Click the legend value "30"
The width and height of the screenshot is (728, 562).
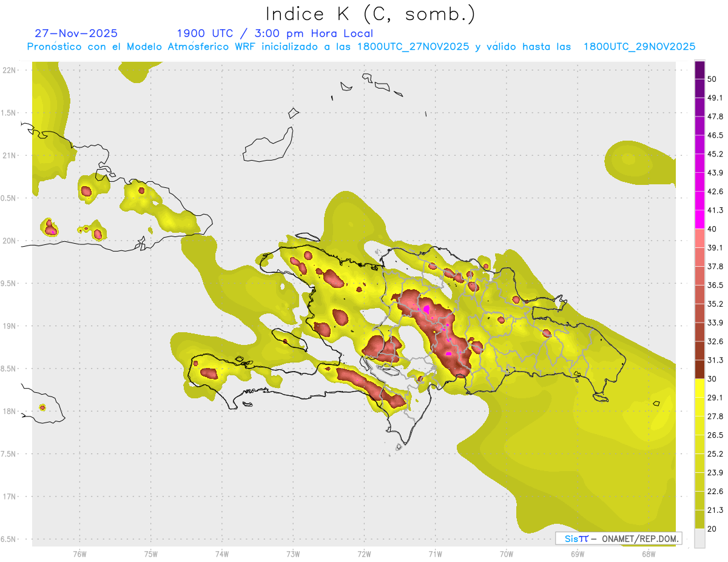click(712, 379)
